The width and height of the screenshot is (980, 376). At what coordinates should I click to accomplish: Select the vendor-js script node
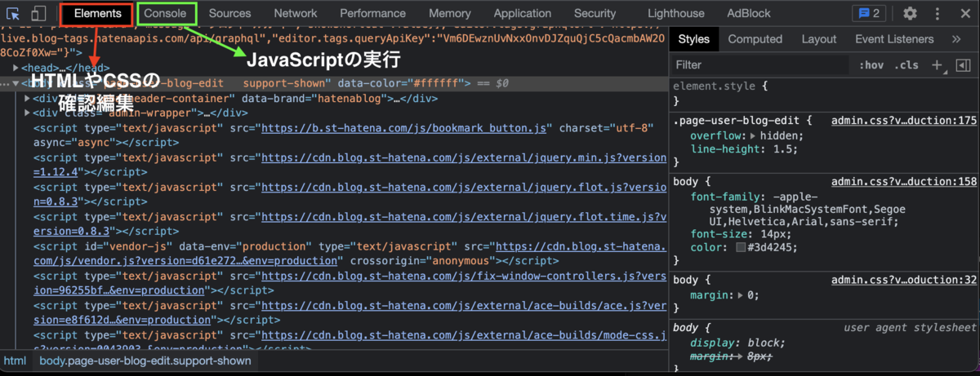pos(350,254)
